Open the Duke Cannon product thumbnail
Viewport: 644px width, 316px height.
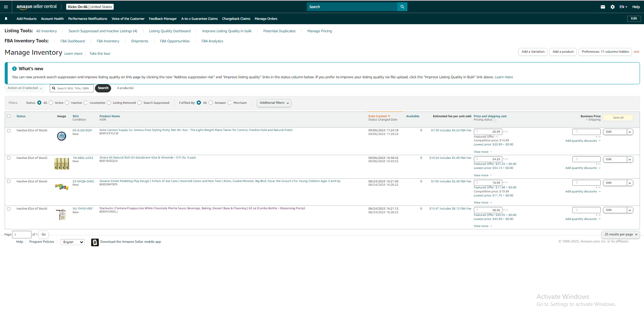[62, 136]
